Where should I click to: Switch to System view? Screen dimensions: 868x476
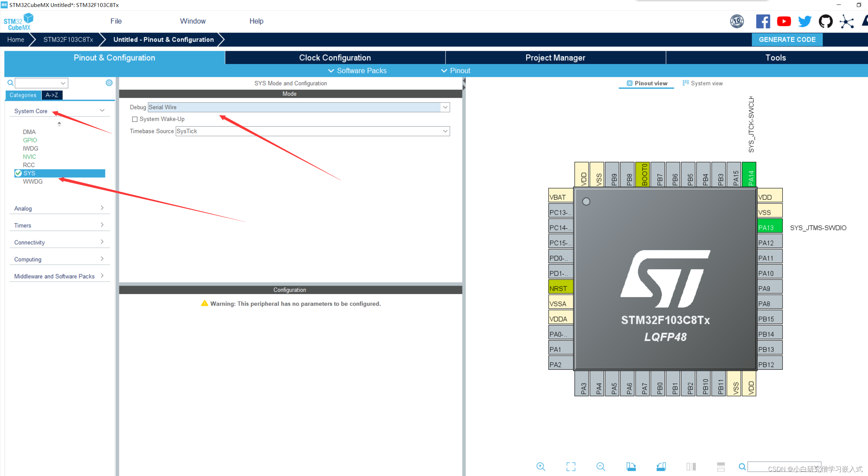[x=703, y=83]
